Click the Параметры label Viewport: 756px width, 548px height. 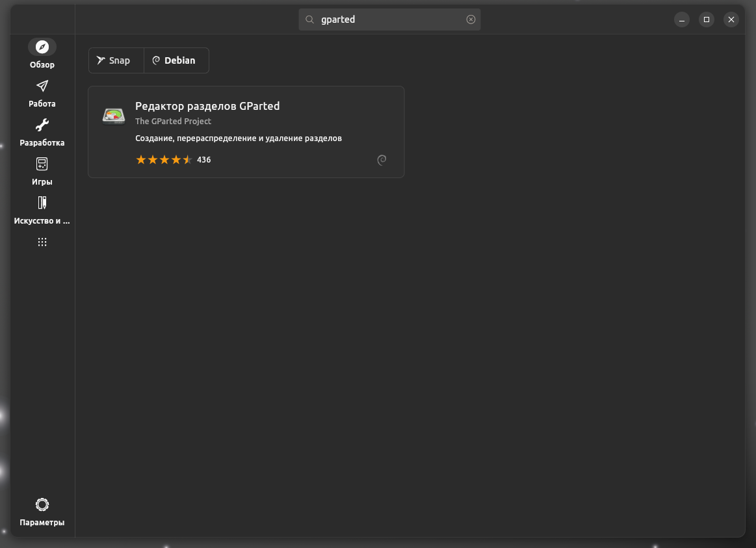click(42, 523)
